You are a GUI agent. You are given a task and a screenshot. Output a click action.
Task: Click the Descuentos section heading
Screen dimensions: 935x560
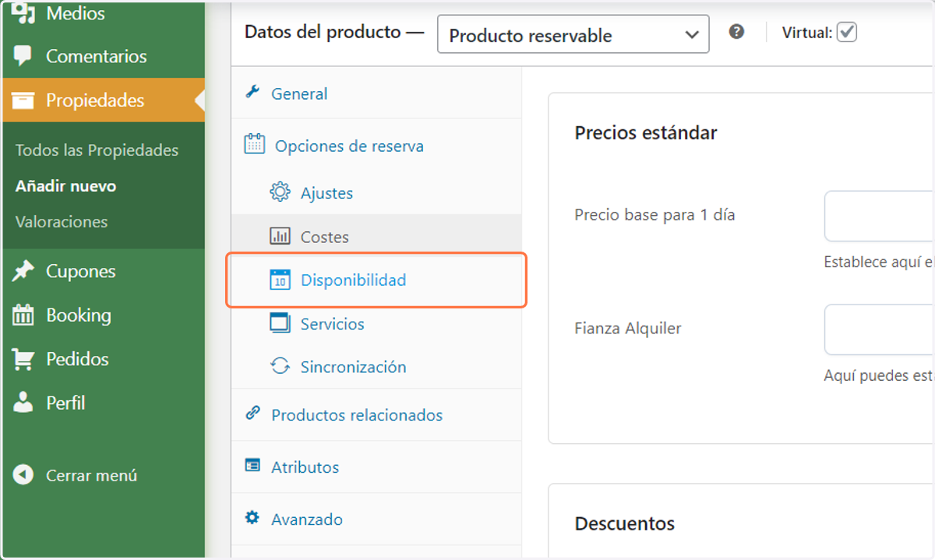pyautogui.click(x=625, y=523)
